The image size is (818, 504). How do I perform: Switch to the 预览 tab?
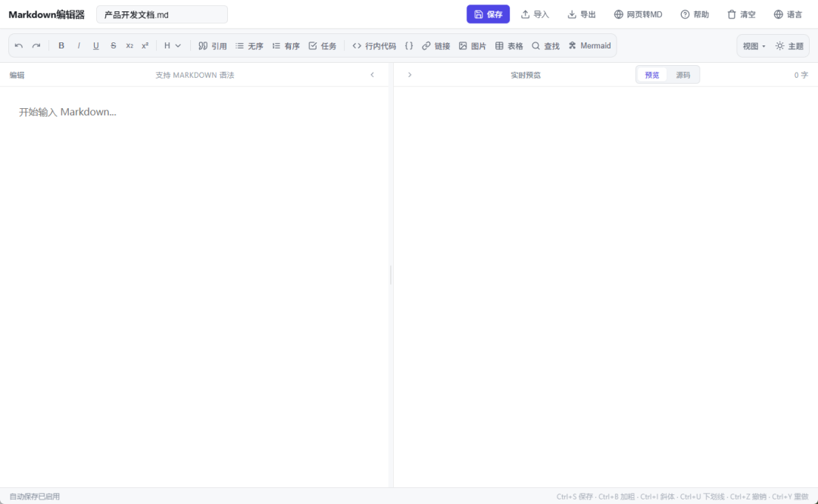tap(651, 75)
